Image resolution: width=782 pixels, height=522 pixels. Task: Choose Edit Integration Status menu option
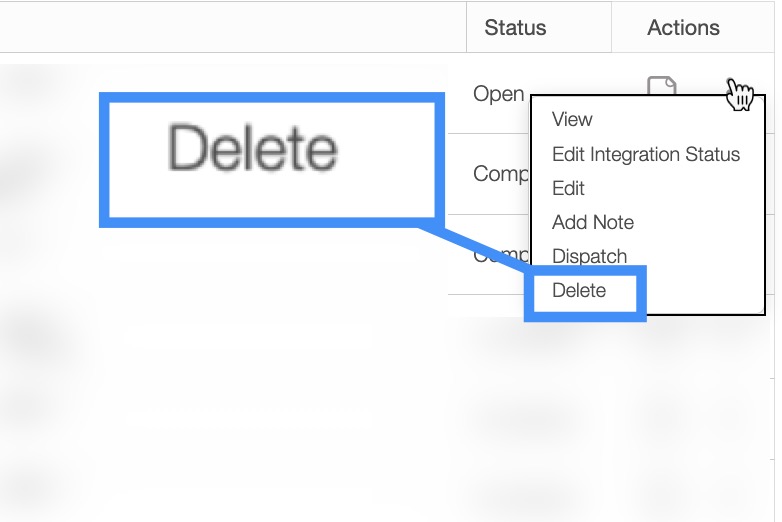click(x=645, y=154)
